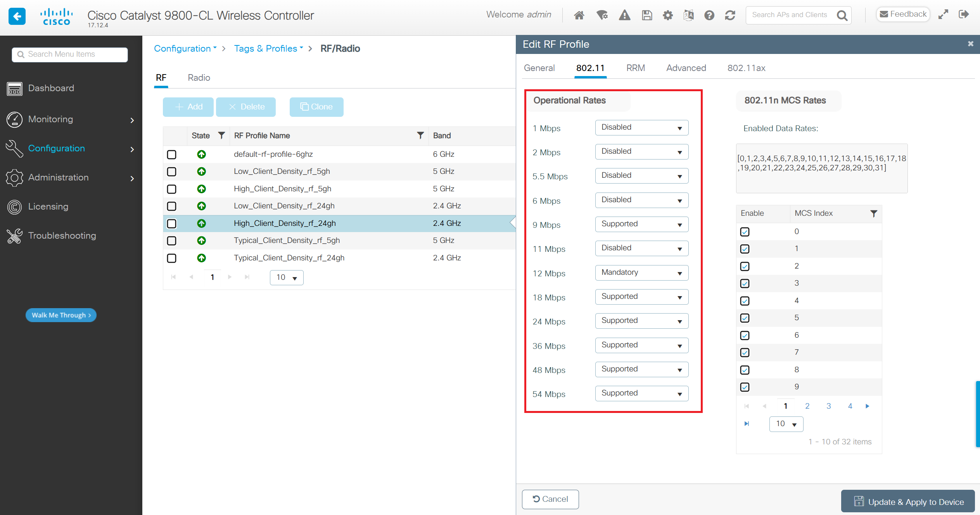The width and height of the screenshot is (980, 515).
Task: Open MCS table page size dropdown
Action: (x=786, y=424)
